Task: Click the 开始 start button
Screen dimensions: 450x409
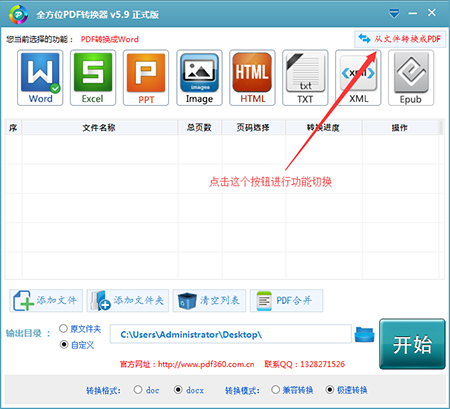Action: pos(412,344)
